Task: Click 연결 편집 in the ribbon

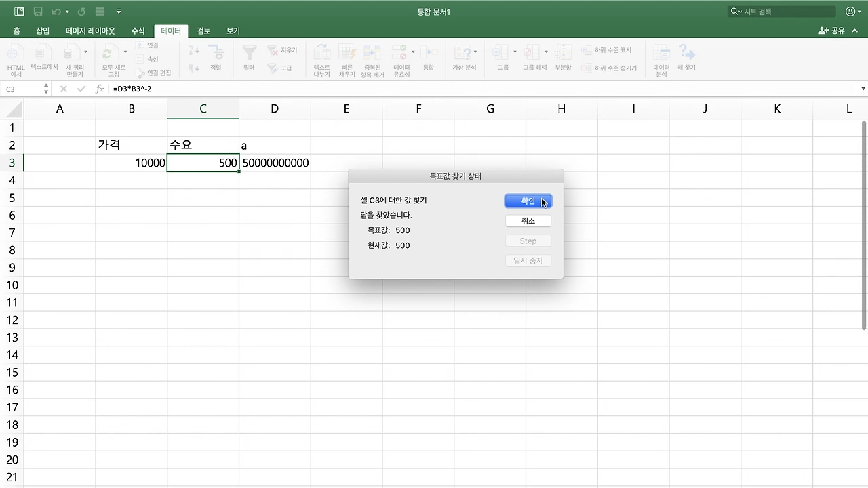Action: point(153,73)
